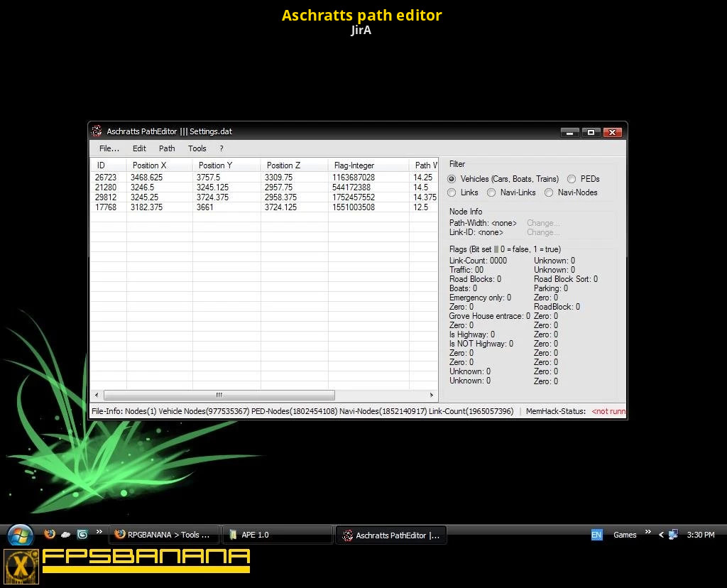
Task: Click the green G quick launch icon
Action: 82,534
